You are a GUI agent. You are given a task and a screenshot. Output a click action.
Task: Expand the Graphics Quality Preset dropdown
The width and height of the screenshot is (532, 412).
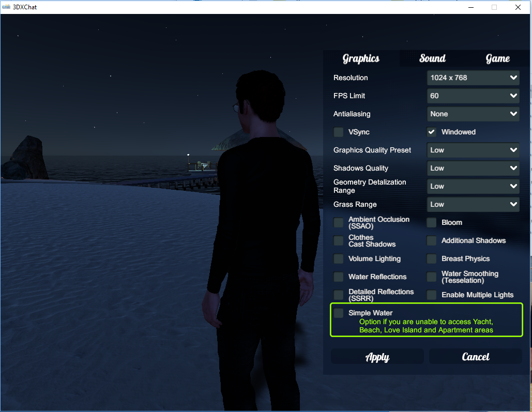coord(473,150)
